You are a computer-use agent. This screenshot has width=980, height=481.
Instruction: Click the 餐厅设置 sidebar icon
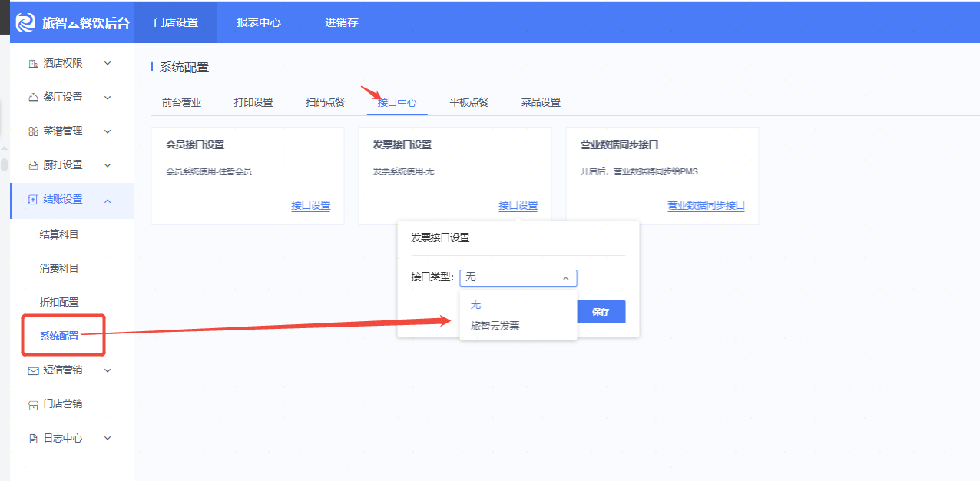[33, 97]
